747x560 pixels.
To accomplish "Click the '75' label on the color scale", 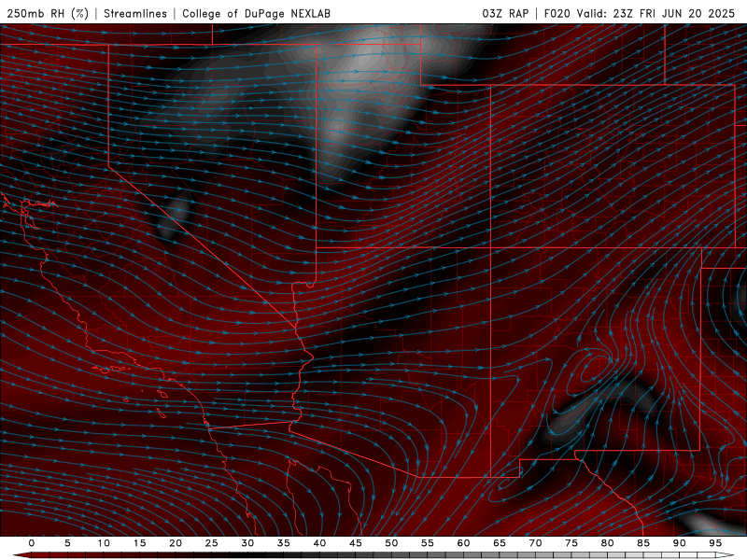I will tap(571, 543).
